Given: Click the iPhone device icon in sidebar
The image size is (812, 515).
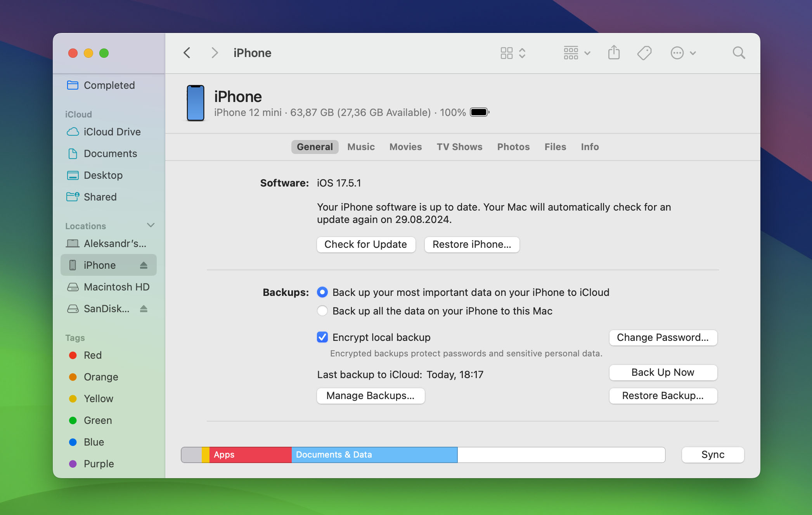Looking at the screenshot, I should point(73,265).
